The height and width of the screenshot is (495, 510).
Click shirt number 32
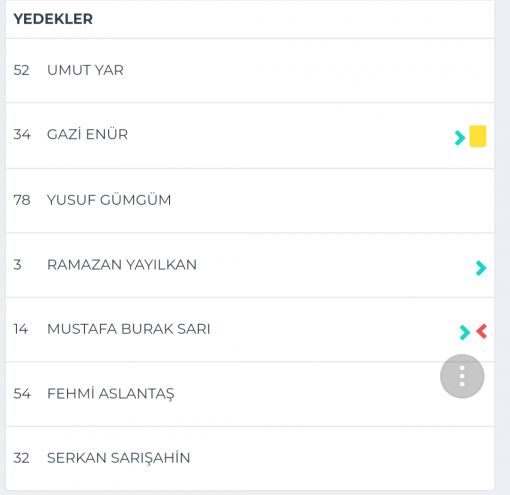click(x=21, y=458)
